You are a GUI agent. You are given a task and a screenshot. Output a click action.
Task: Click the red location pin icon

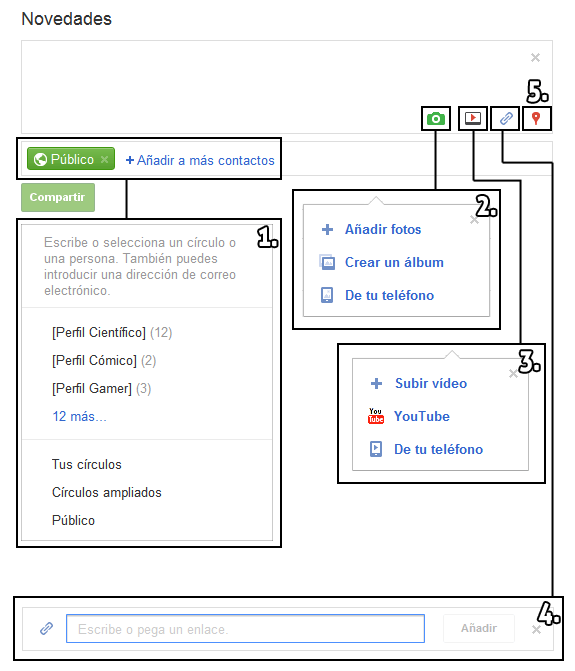[x=536, y=118]
